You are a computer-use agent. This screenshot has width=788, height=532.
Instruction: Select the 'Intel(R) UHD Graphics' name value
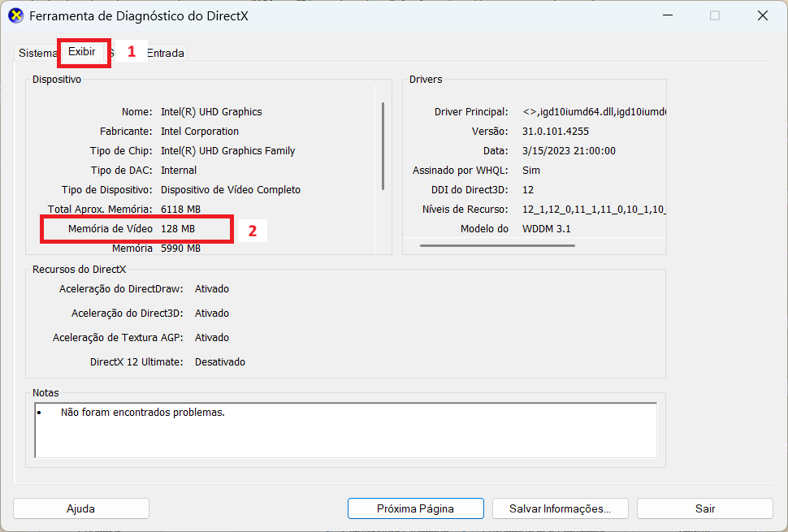coord(211,111)
